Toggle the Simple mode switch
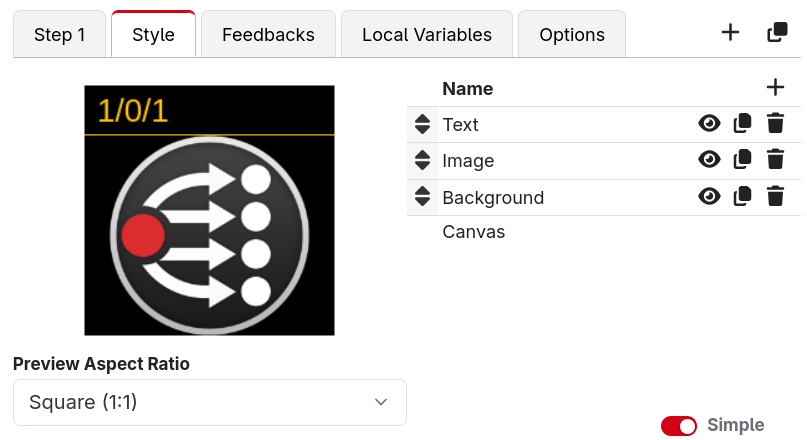 [679, 426]
